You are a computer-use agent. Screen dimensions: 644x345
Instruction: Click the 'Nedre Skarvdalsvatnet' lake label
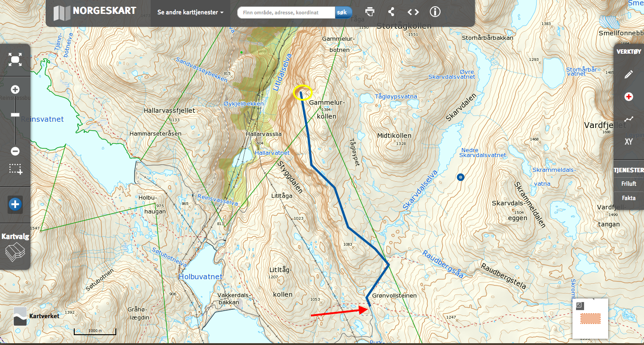tap(483, 153)
